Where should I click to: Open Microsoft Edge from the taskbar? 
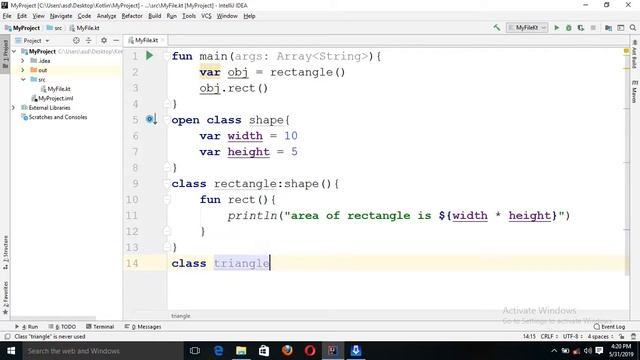click(218, 351)
